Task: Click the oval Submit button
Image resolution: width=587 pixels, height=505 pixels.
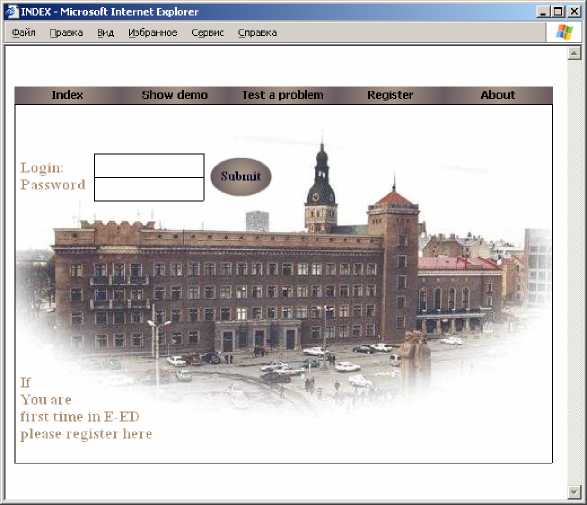Action: pyautogui.click(x=241, y=177)
